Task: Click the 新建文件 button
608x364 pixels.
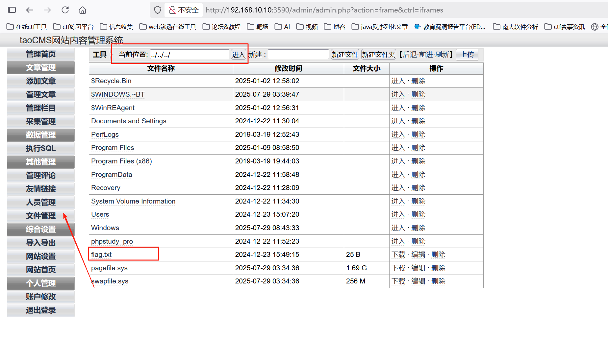Action: click(345, 55)
